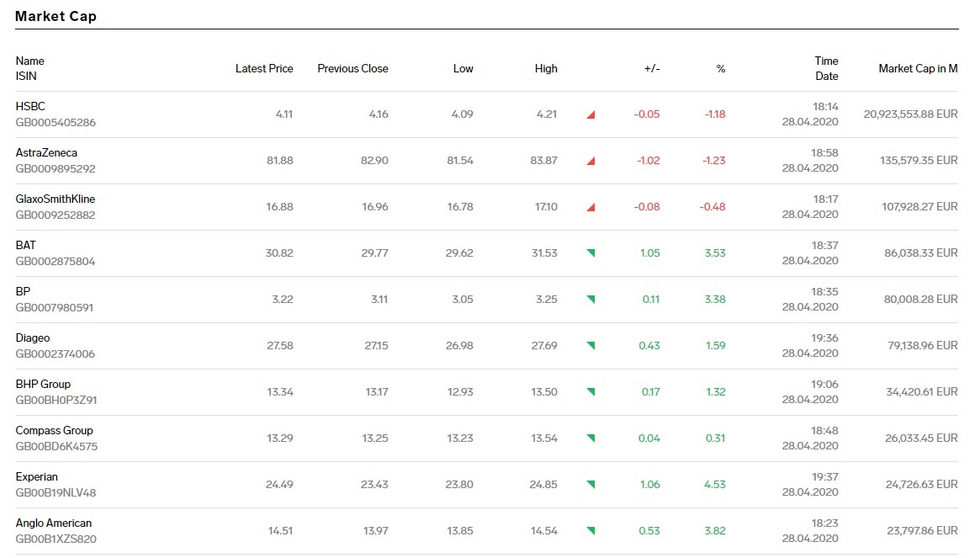Click HSBC red down-trend triangle icon
This screenshot has height=558, width=980.
click(x=591, y=114)
